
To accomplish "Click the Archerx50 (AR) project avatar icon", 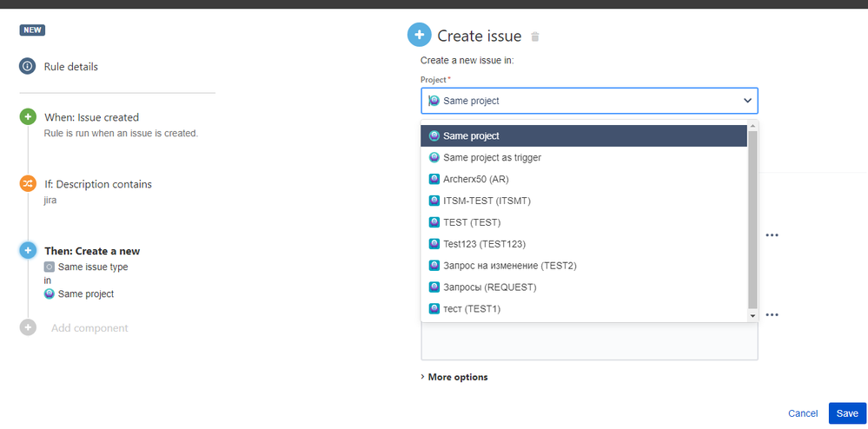I will click(x=434, y=180).
